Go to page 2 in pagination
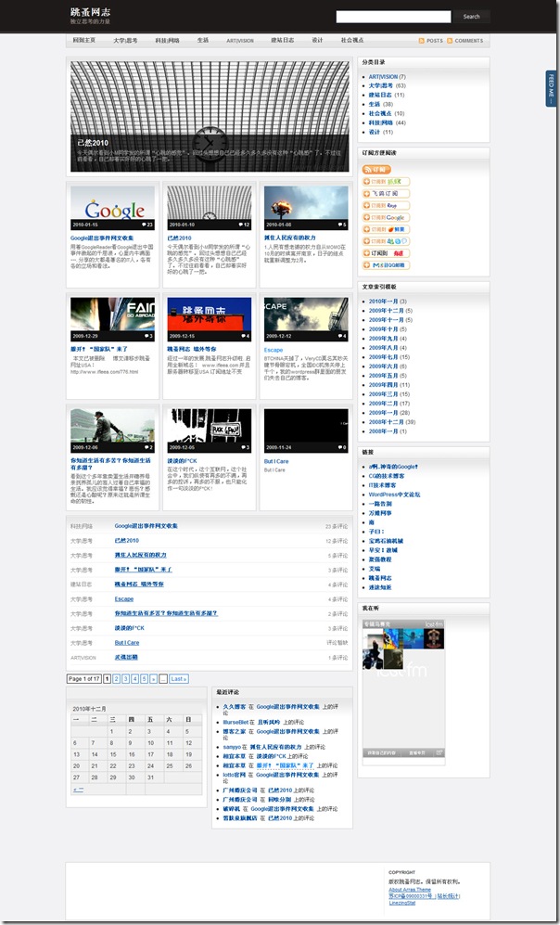 pyautogui.click(x=116, y=679)
